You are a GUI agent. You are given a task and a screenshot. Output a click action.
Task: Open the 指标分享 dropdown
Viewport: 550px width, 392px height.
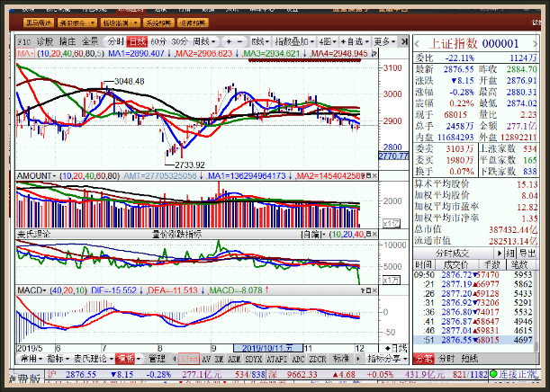[x=387, y=359]
